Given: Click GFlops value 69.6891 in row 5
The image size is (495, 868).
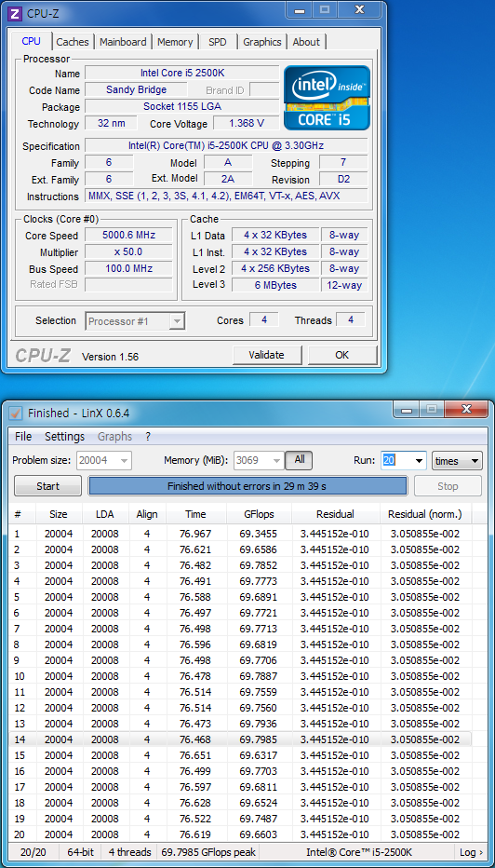Looking at the screenshot, I should click(x=259, y=597).
